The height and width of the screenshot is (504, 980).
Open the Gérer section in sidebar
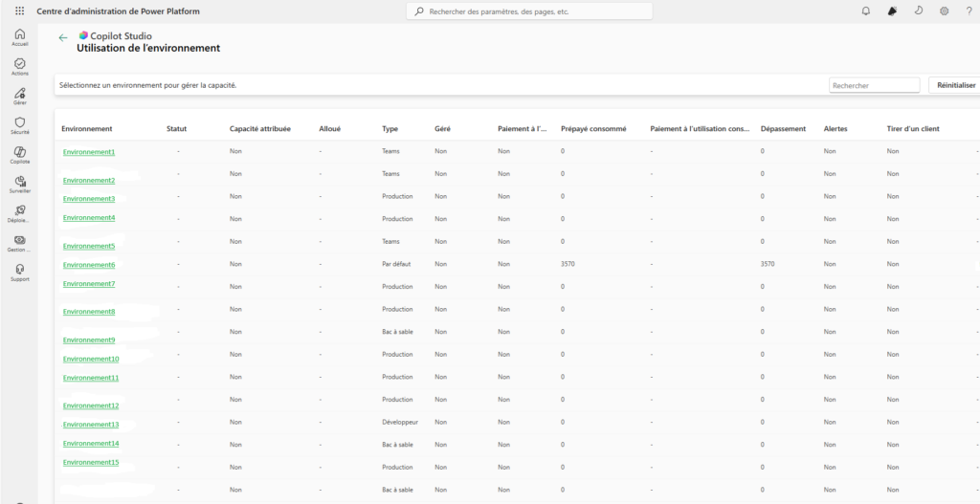pos(19,96)
